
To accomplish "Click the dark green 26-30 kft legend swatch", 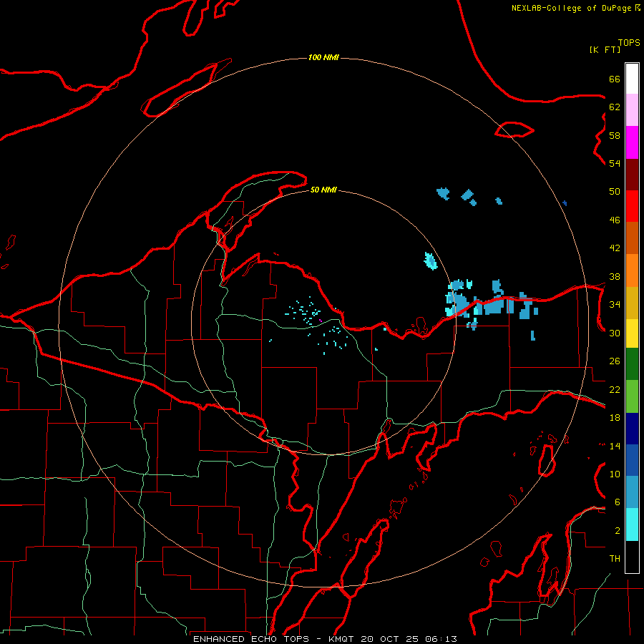I will (632, 364).
